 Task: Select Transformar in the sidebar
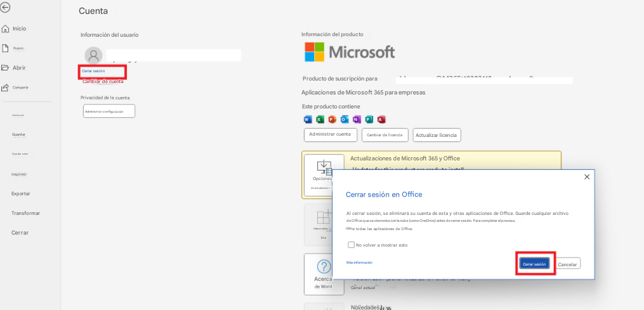(x=25, y=213)
